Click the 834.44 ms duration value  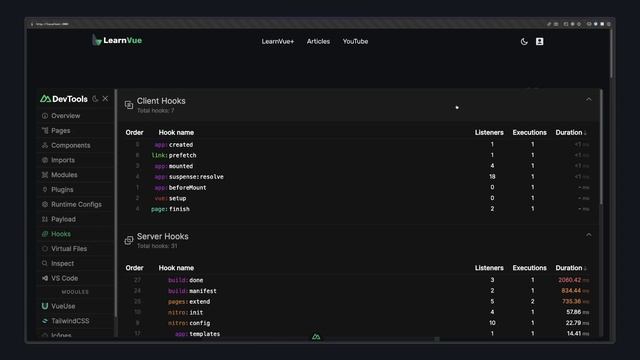(575, 291)
